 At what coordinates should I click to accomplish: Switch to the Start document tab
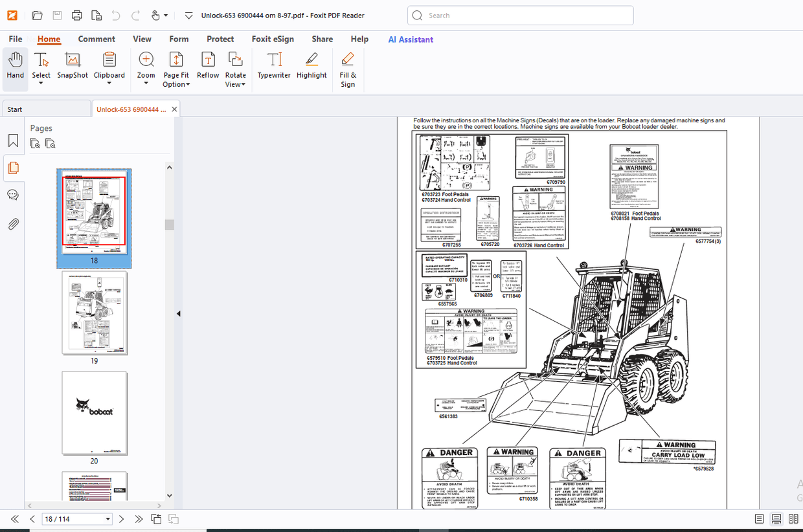(45, 109)
